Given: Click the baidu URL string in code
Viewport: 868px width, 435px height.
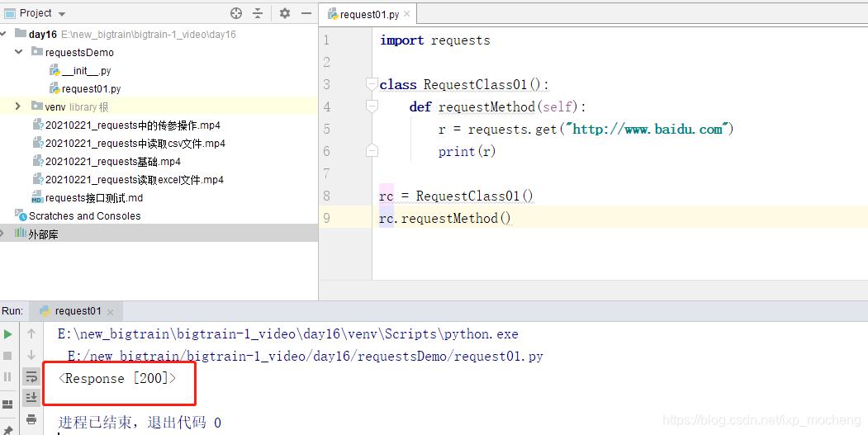Looking at the screenshot, I should pos(647,129).
